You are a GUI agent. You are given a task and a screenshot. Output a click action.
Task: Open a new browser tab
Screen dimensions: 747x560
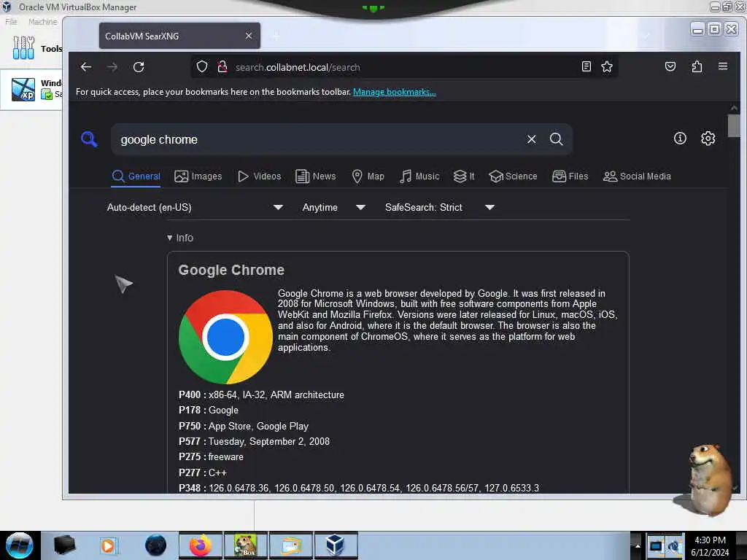point(276,36)
